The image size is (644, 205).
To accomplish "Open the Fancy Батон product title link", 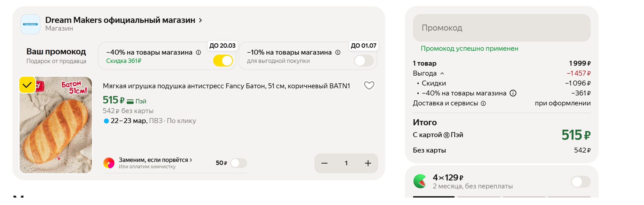I will (x=226, y=86).
